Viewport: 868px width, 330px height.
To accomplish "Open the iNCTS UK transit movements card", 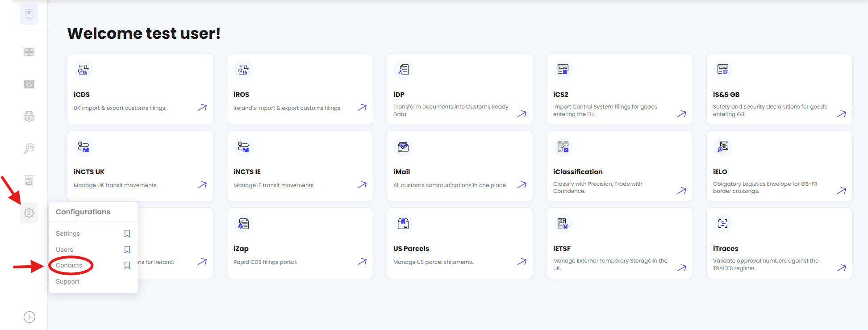I will click(140, 166).
